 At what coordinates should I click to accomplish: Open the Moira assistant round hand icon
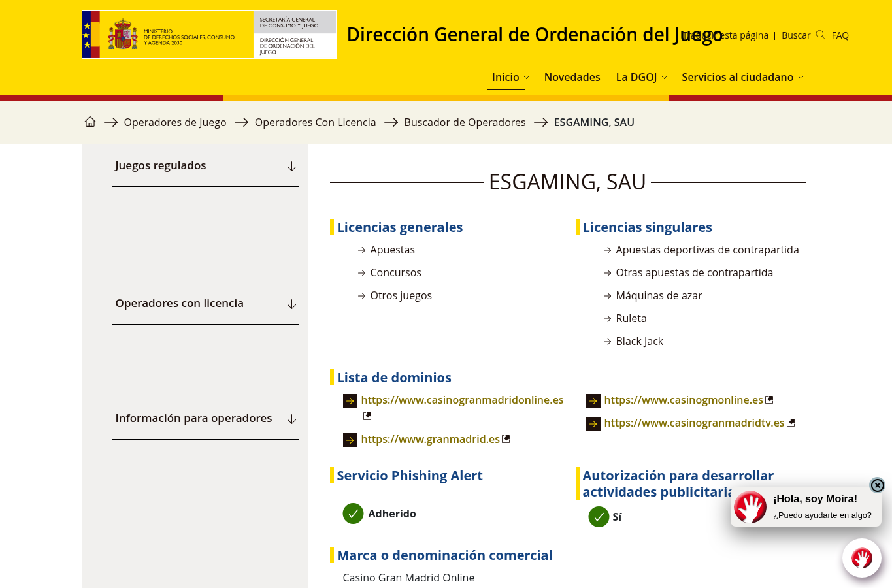(862, 558)
